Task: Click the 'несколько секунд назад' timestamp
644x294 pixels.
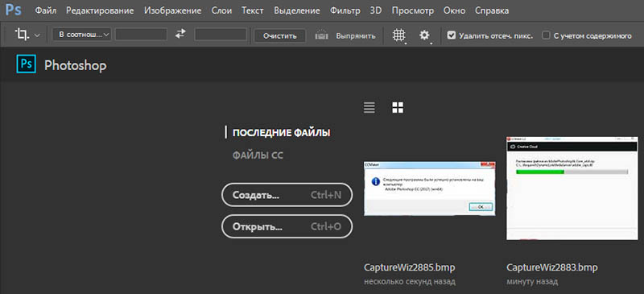Action: (410, 283)
